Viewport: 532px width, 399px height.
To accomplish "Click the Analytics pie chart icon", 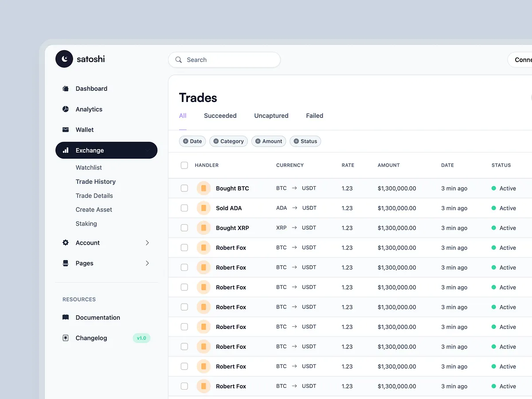I will coord(65,109).
